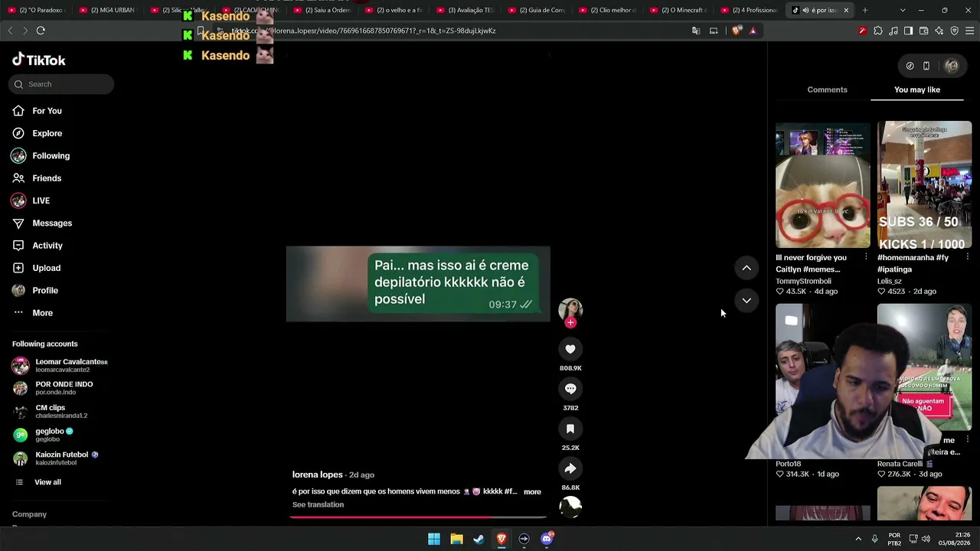Screen dimensions: 980x551
Task: Open the Brave Wallet icon
Action: (x=923, y=31)
